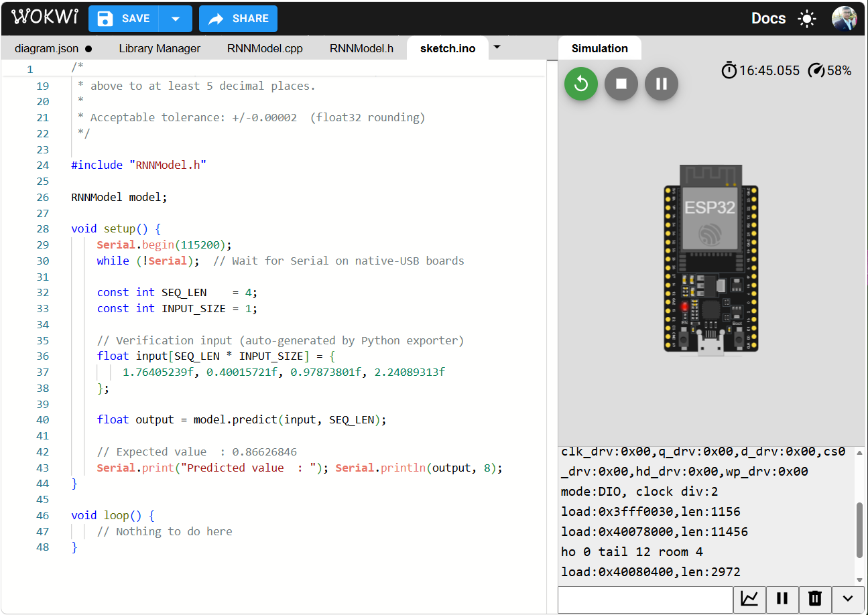Screen dimensions: 868x615
Task: Click the 'const int SEQ_LEN = 4;' line
Action: pos(177,293)
